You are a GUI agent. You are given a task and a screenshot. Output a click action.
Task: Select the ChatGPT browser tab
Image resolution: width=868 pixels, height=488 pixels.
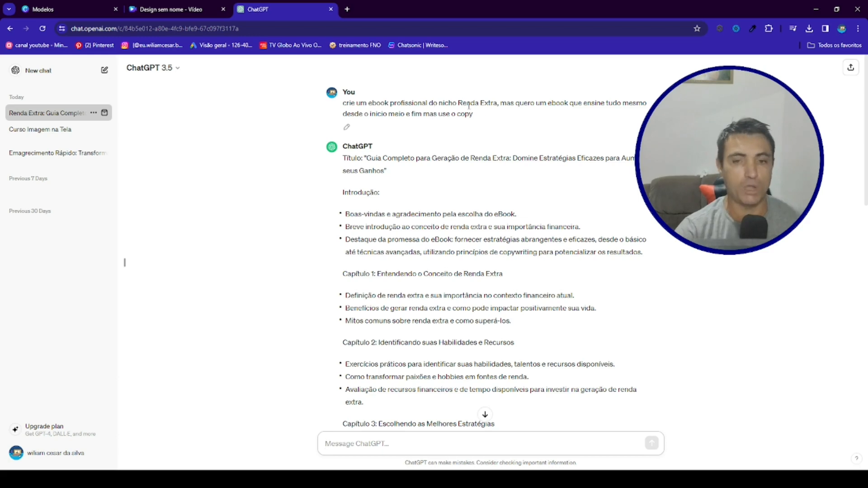coord(285,9)
